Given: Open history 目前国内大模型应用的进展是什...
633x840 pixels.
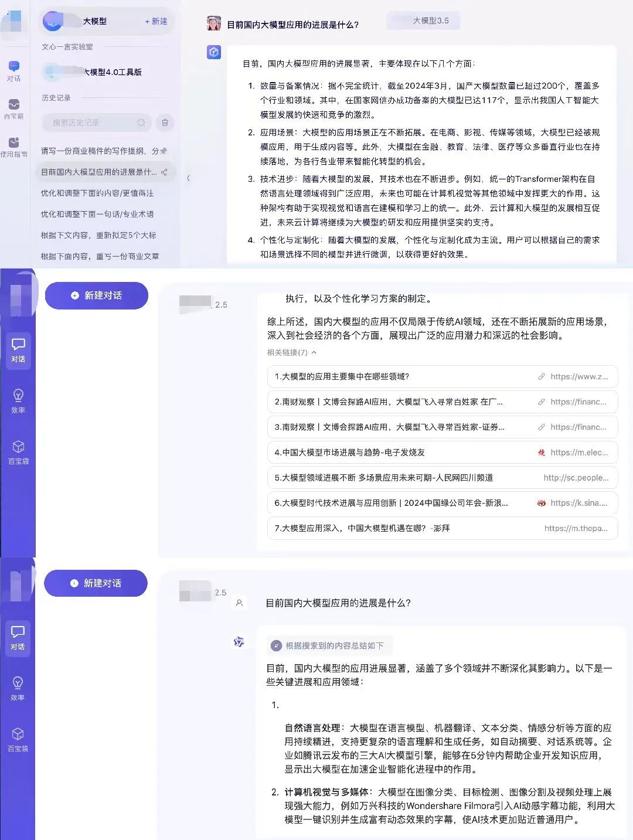Looking at the screenshot, I should pyautogui.click(x=99, y=172).
